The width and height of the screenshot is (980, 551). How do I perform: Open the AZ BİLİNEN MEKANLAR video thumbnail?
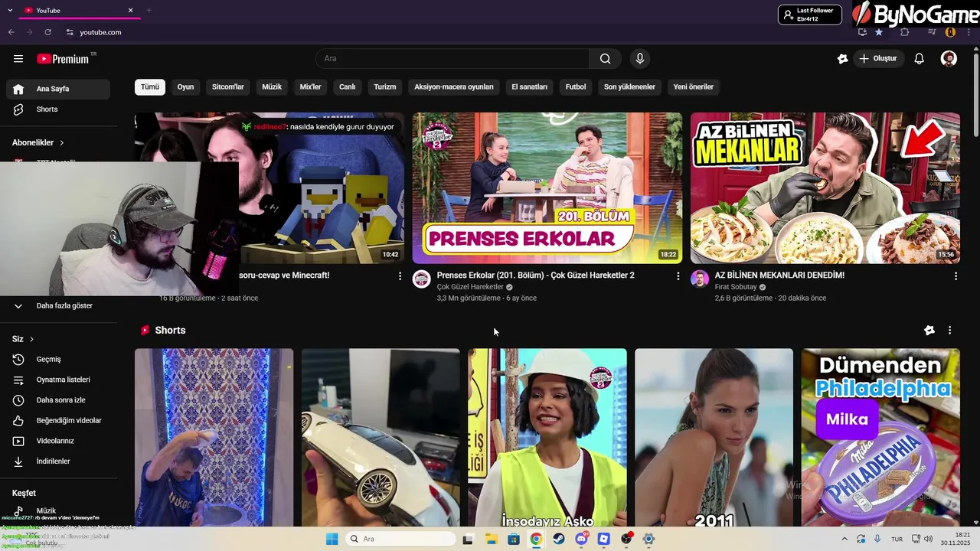[825, 188]
